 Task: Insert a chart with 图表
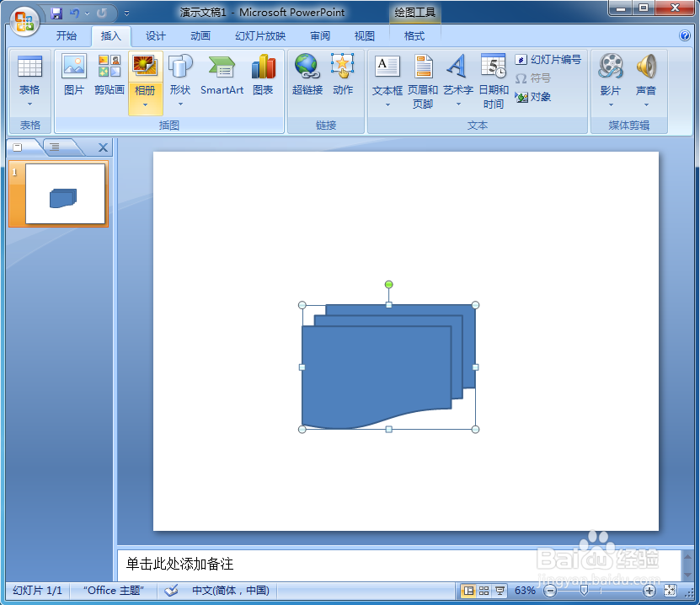click(x=263, y=74)
